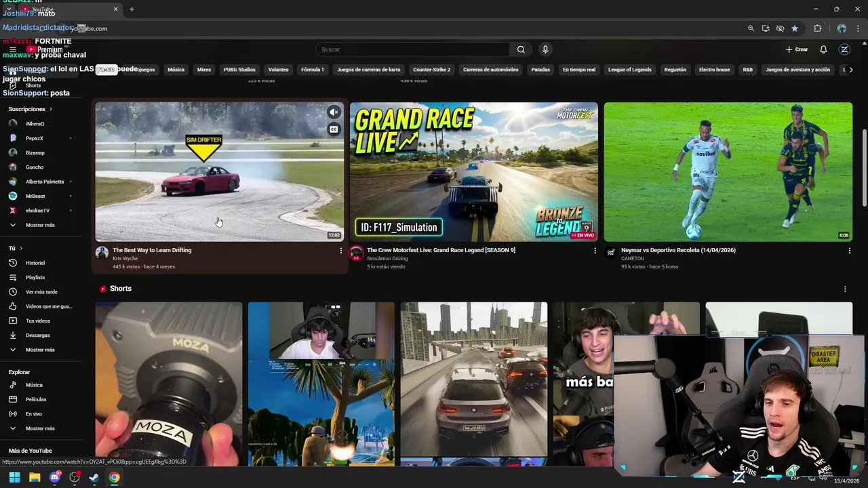This screenshot has height=488, width=868.
Task: Toggle subtitles CC on drifting preview
Action: click(334, 129)
